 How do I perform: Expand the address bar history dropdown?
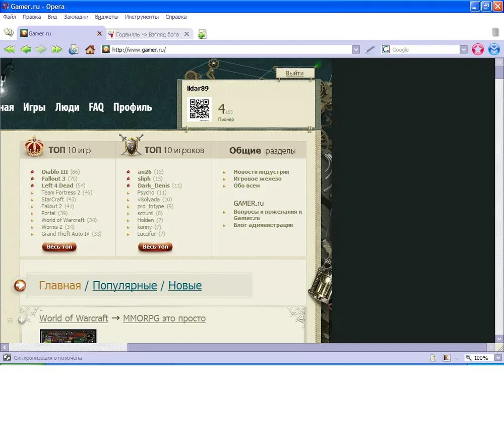pyautogui.click(x=355, y=49)
